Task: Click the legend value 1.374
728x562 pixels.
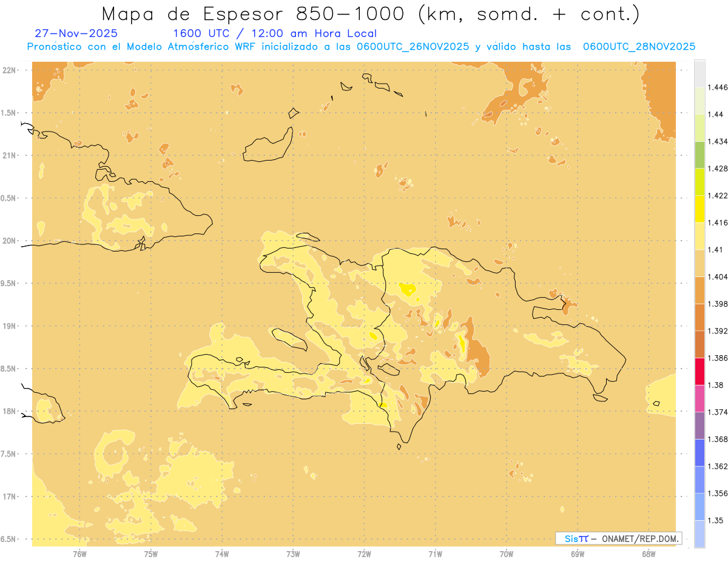Action: coord(718,412)
